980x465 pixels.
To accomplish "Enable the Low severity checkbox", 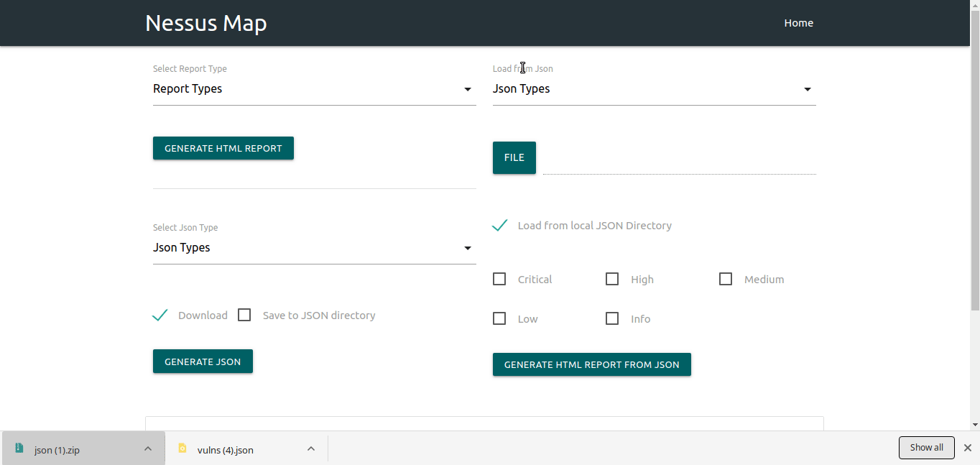I will 499,318.
